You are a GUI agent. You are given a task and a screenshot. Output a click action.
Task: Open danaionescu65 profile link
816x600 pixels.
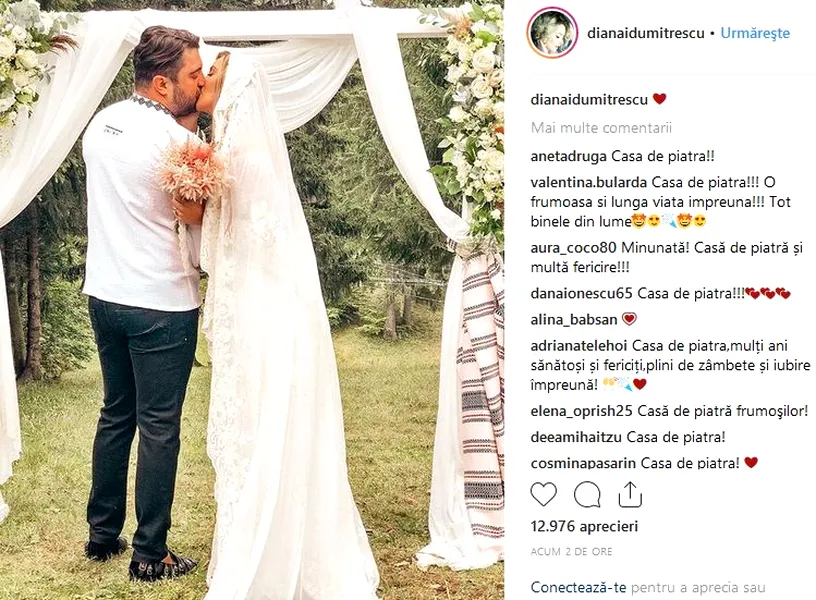(581, 293)
